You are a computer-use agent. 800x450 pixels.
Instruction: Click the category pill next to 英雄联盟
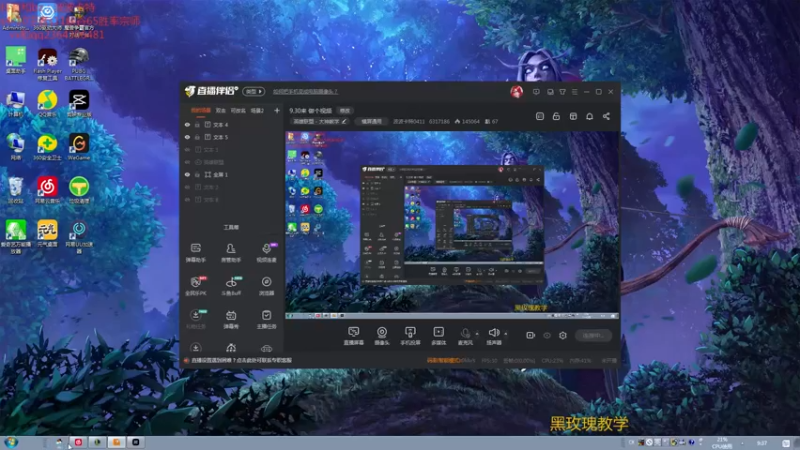(371, 121)
